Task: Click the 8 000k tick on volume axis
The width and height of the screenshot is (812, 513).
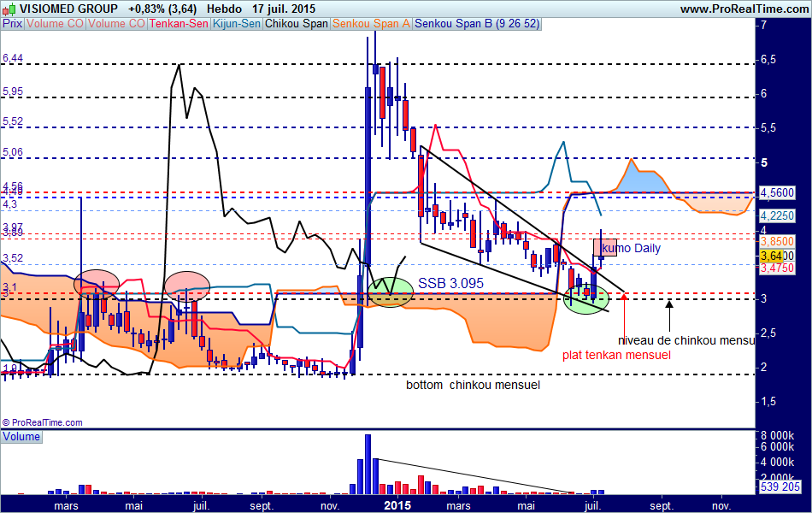Action: 777,435
